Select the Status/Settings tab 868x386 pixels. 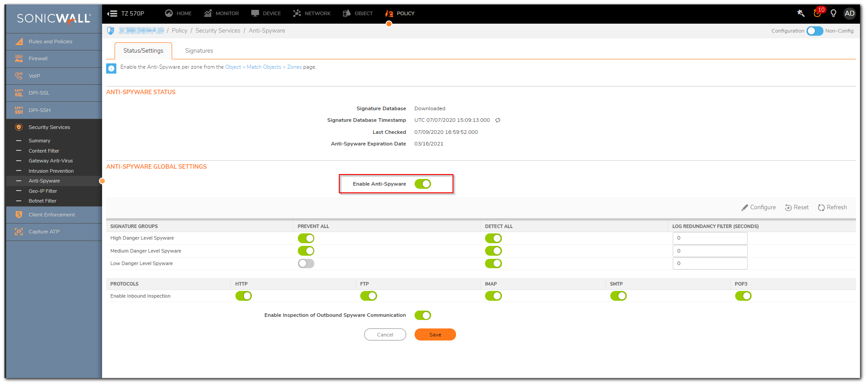coord(143,51)
